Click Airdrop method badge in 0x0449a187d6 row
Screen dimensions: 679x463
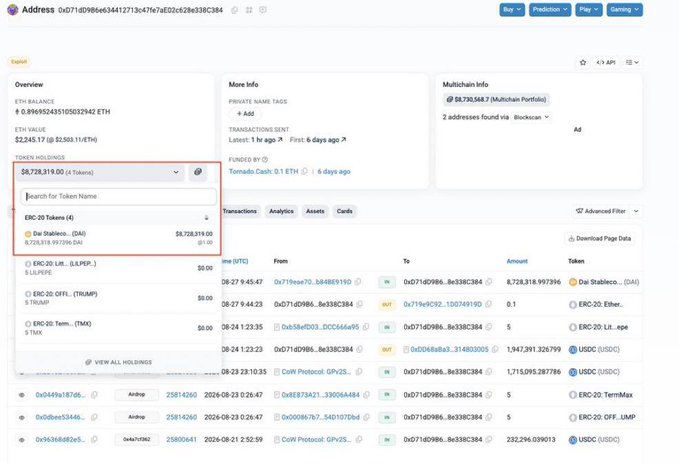[x=136, y=395]
